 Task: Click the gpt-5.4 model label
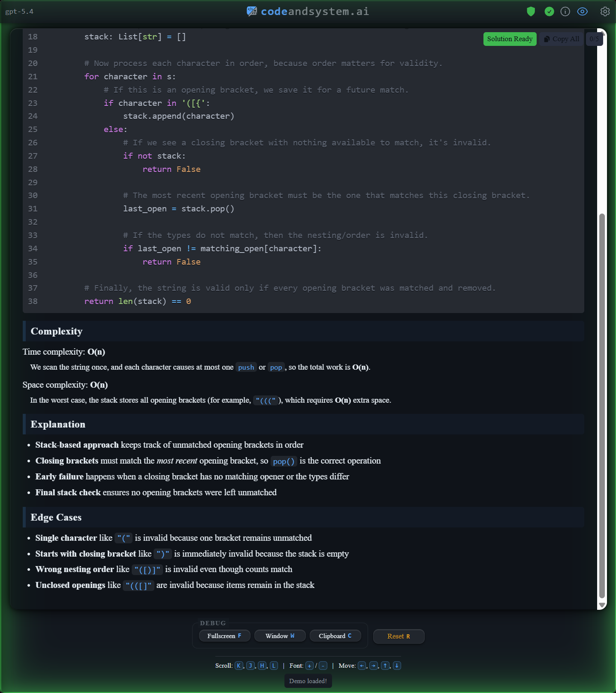19,12
